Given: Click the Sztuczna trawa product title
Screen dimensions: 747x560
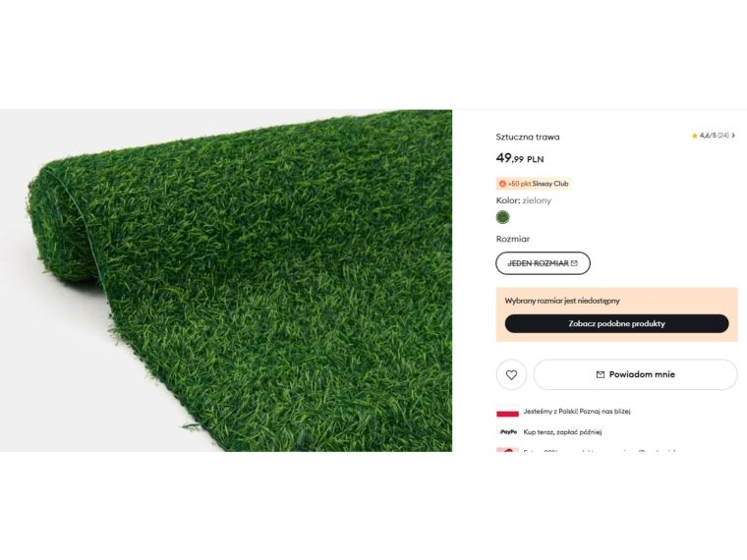Looking at the screenshot, I should pyautogui.click(x=528, y=138).
